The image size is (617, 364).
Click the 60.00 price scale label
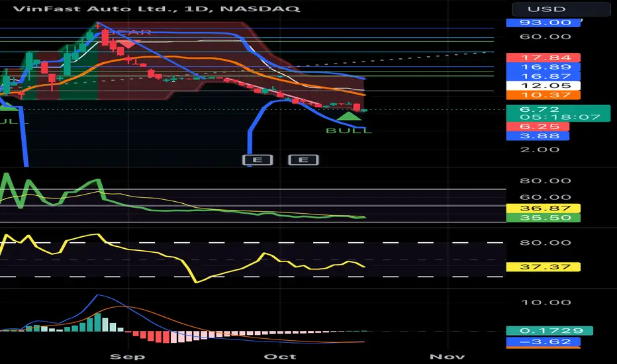[x=545, y=37]
